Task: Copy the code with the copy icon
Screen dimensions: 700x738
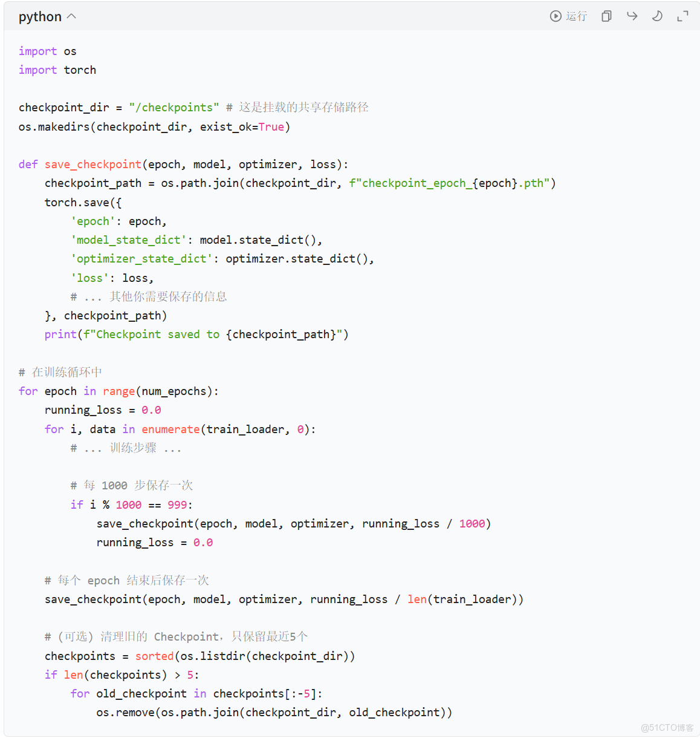Action: coord(606,16)
